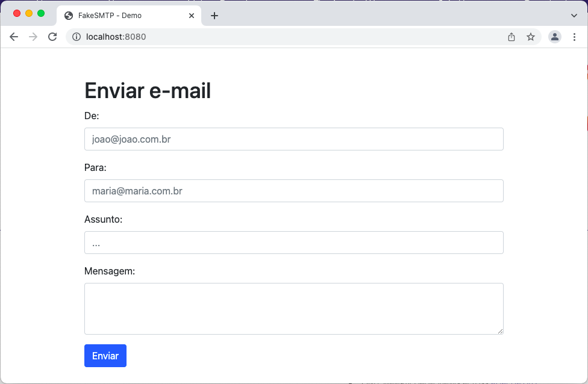Click the Enviar button
Image resolution: width=588 pixels, height=384 pixels.
(x=105, y=356)
